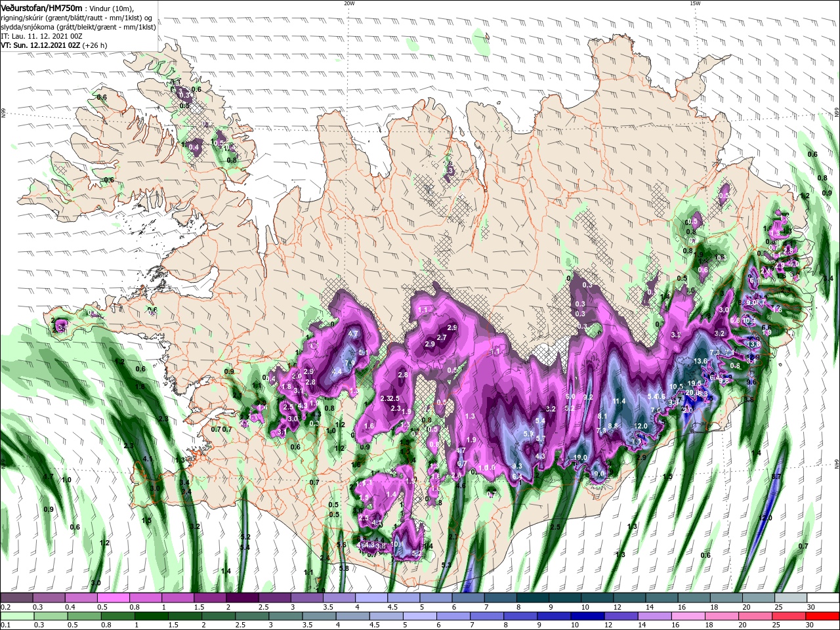Pick the darkest purple 2–2.5 snow scale swatch
Screen dimensions: 840x630
coord(242,597)
